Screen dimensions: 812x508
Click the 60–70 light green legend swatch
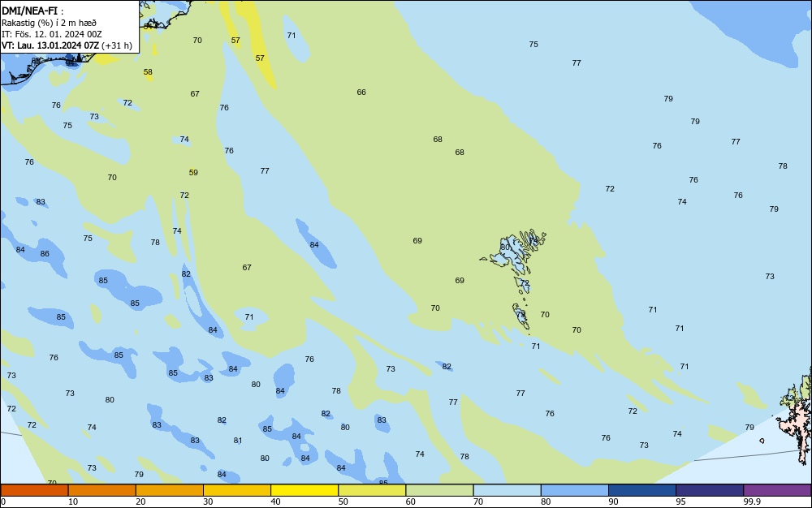(439, 490)
